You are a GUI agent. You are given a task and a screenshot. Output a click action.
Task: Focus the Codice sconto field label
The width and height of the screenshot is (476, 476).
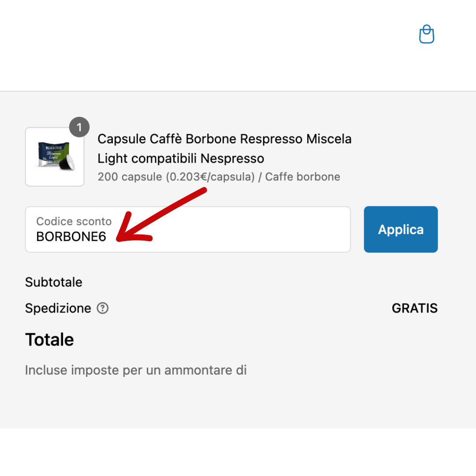[x=74, y=221]
